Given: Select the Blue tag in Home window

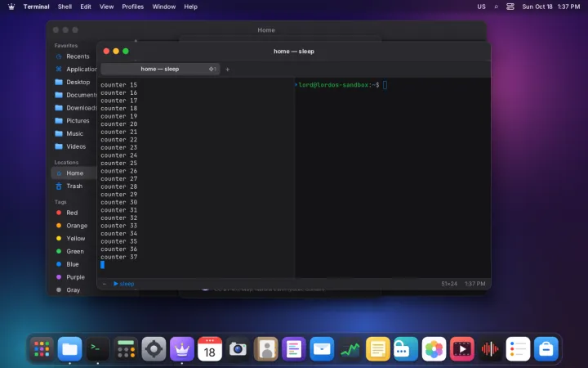Looking at the screenshot, I should click(x=74, y=264).
